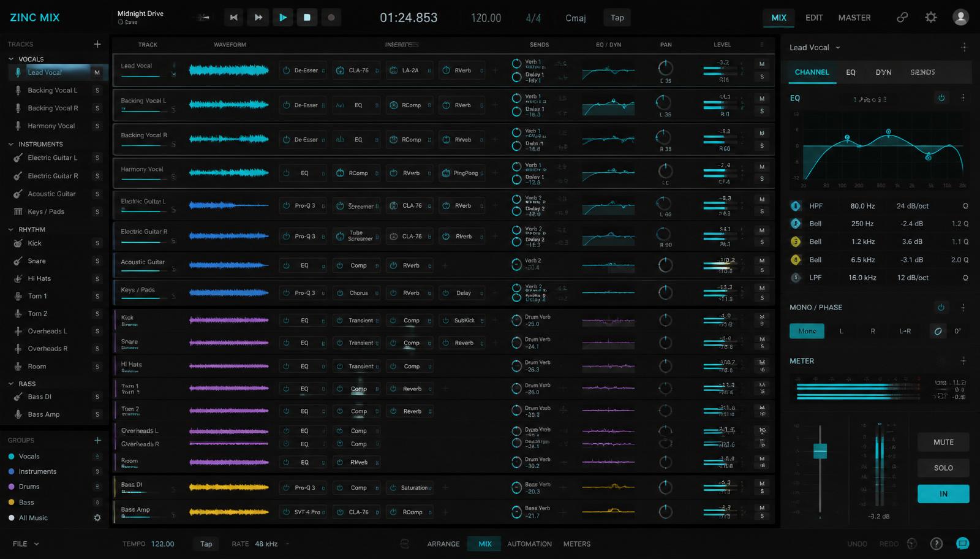Add a new group with plus icon
The image size is (980, 559).
(97, 440)
